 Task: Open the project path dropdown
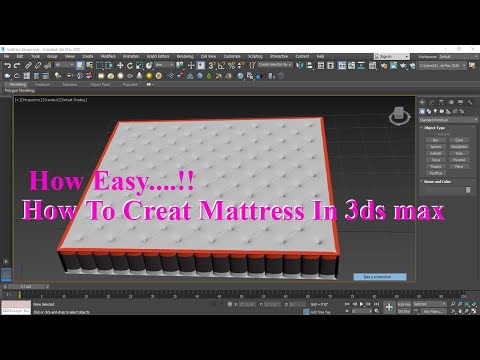(x=442, y=66)
